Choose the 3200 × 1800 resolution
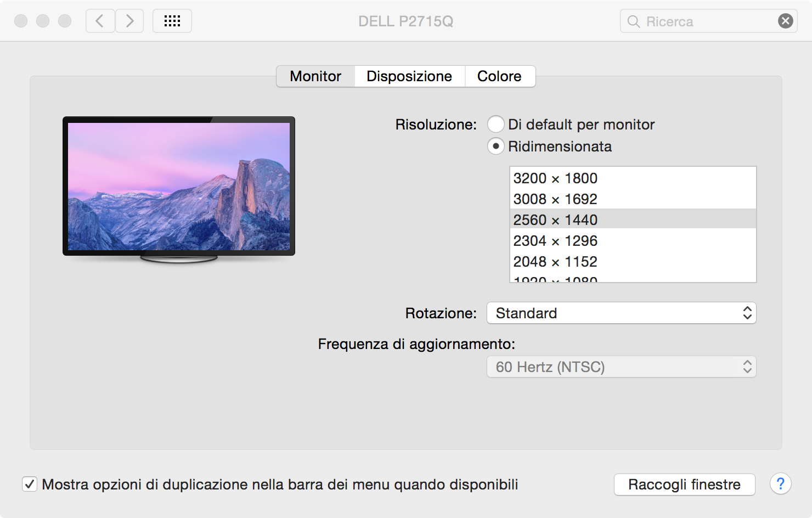Screen dimensions: 812x518 pyautogui.click(x=555, y=178)
